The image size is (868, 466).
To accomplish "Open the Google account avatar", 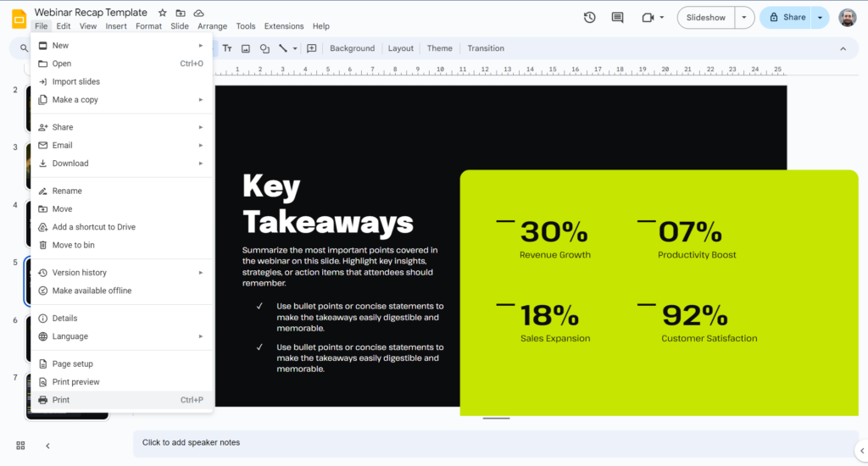I will (847, 18).
